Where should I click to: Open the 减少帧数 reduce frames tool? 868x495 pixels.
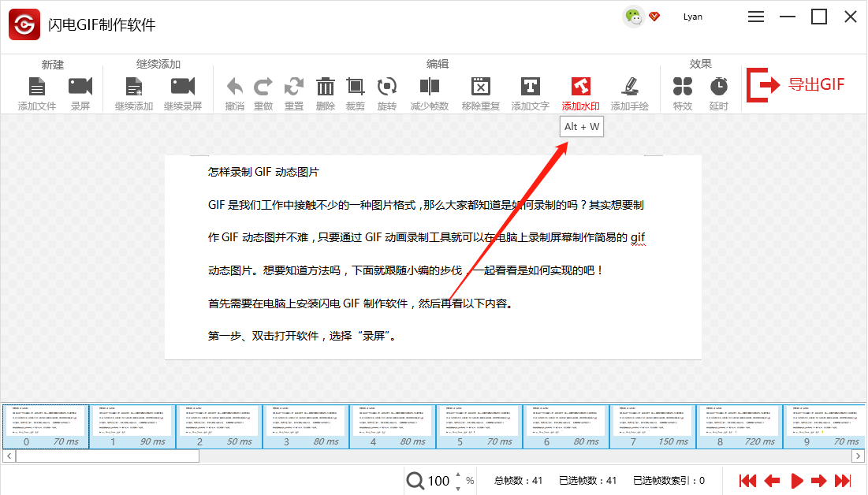(x=430, y=87)
